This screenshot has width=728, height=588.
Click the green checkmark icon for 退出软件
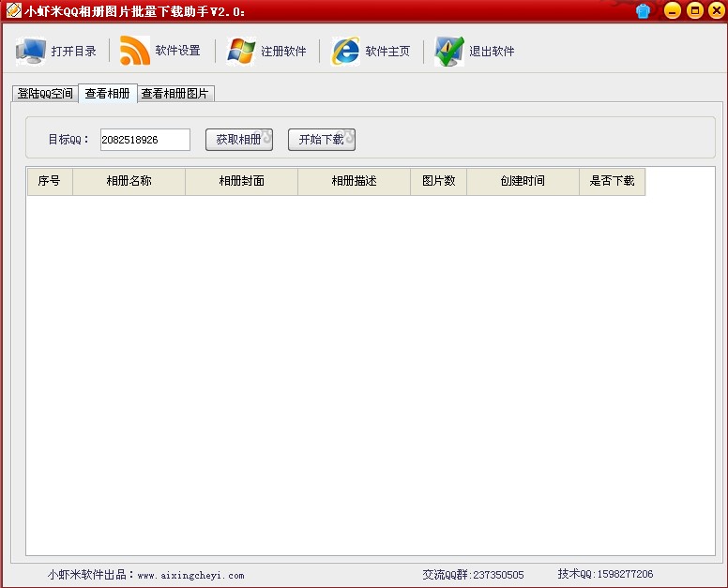(449, 51)
